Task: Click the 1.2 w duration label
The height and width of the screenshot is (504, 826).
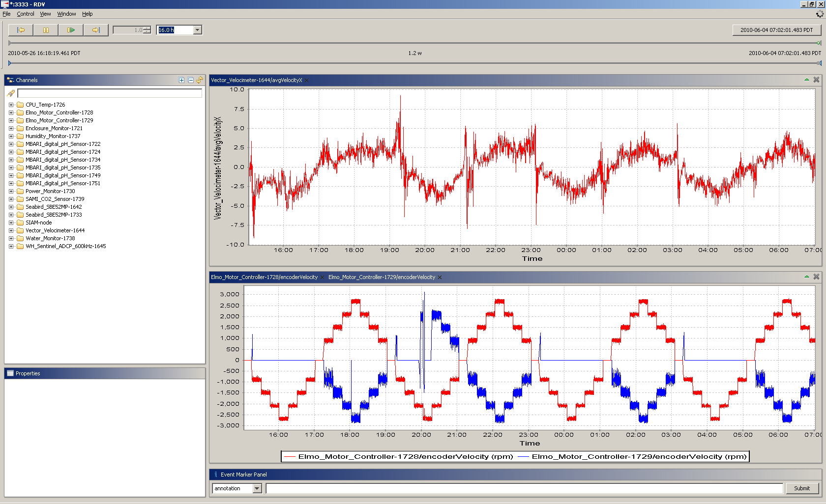Action: [x=414, y=53]
